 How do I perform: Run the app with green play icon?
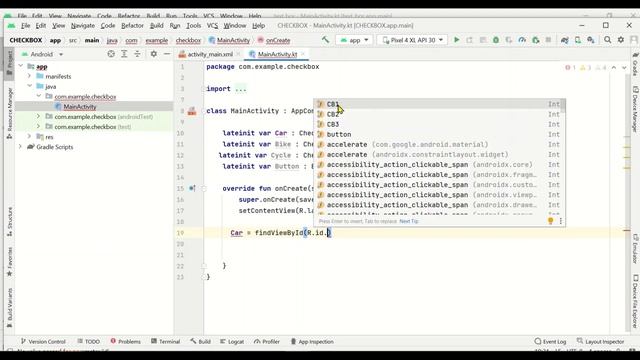(x=457, y=40)
